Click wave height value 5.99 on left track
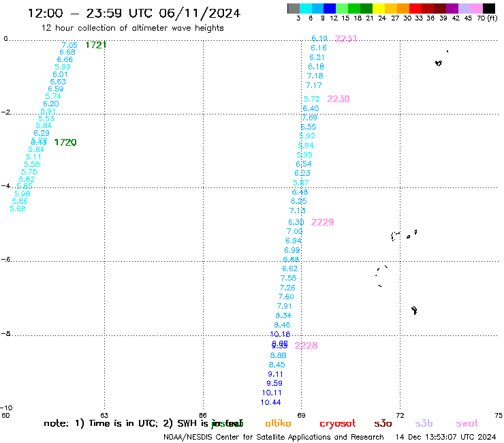The height and width of the screenshot is (443, 504). [x=63, y=67]
